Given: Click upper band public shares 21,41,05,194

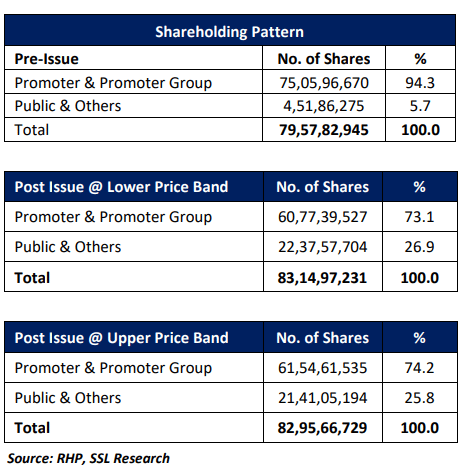Looking at the screenshot, I should (x=323, y=398).
